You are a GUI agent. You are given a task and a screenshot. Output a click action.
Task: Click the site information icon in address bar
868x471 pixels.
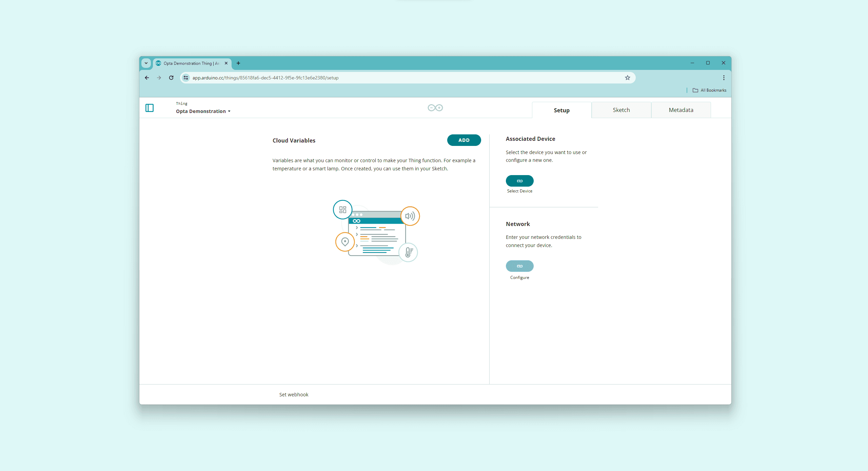[186, 77]
